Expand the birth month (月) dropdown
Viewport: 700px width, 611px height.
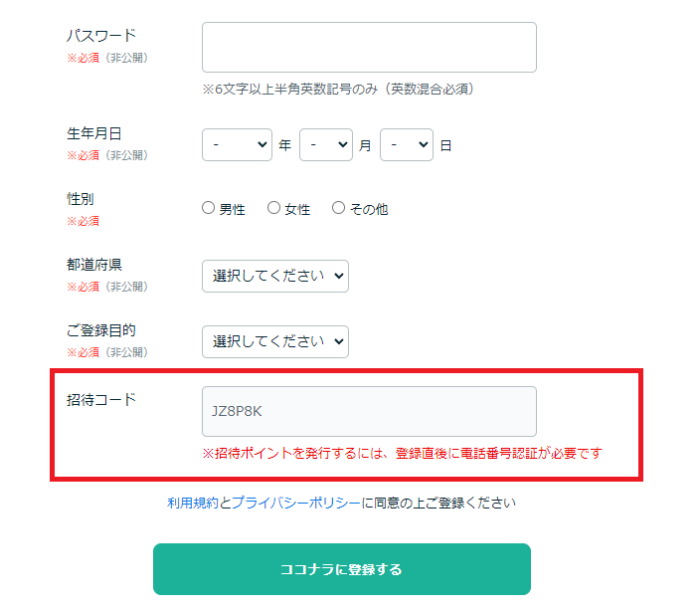click(326, 144)
